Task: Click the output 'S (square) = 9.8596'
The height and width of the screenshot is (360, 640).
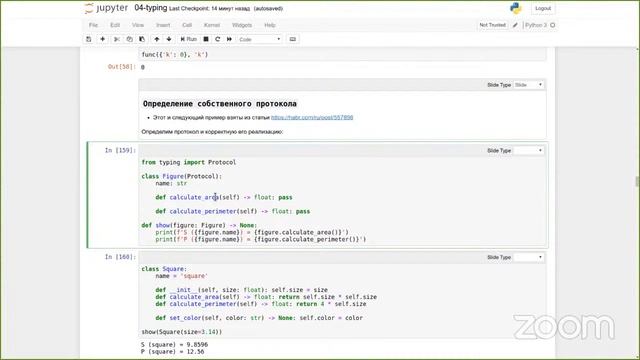Action: pos(175,345)
